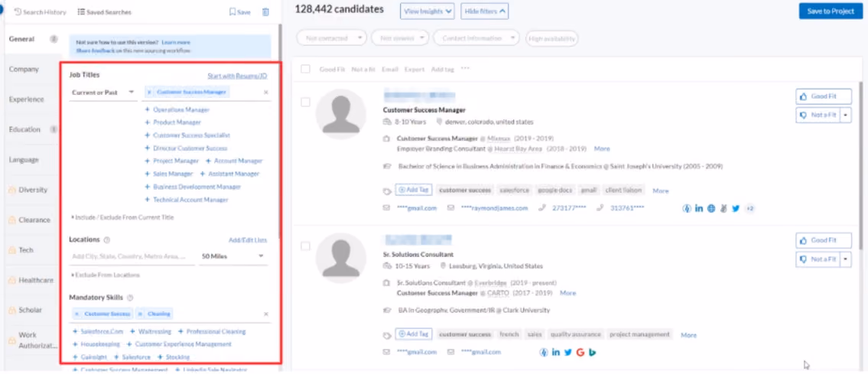
Task: Click the locations input field
Action: coord(132,257)
